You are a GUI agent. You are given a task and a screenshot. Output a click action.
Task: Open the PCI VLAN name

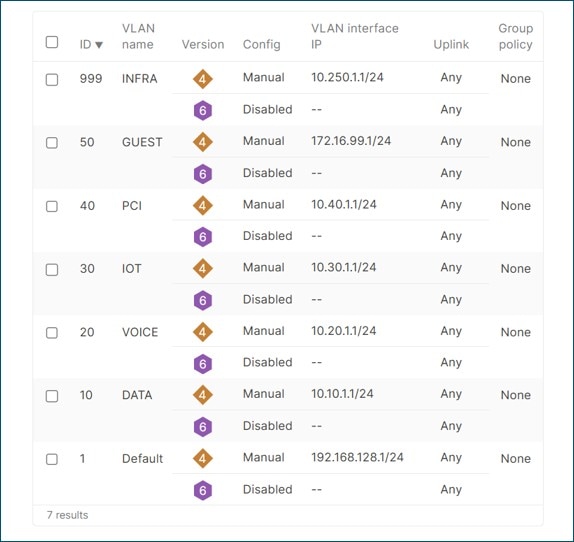[132, 206]
